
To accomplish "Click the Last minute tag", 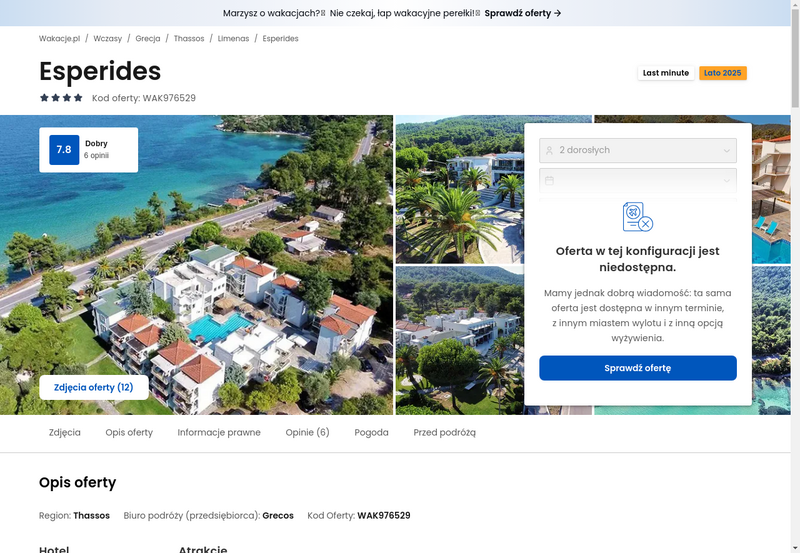I will (666, 73).
